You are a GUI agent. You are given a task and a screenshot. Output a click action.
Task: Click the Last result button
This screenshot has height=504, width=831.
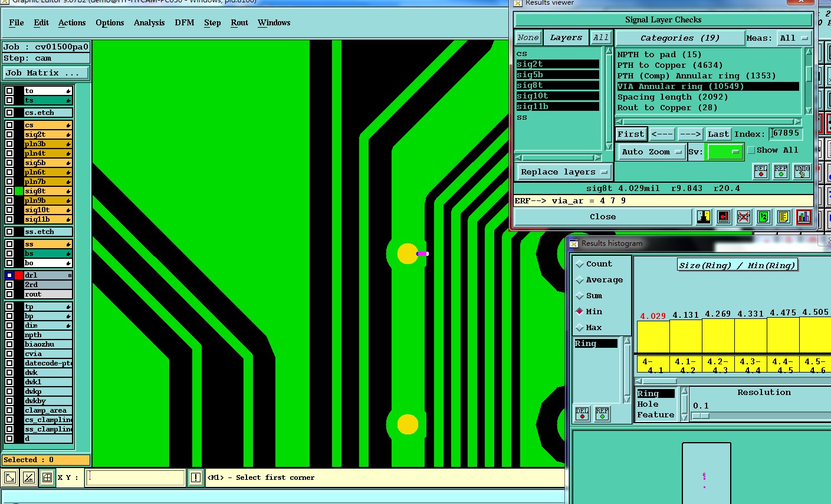pos(718,134)
